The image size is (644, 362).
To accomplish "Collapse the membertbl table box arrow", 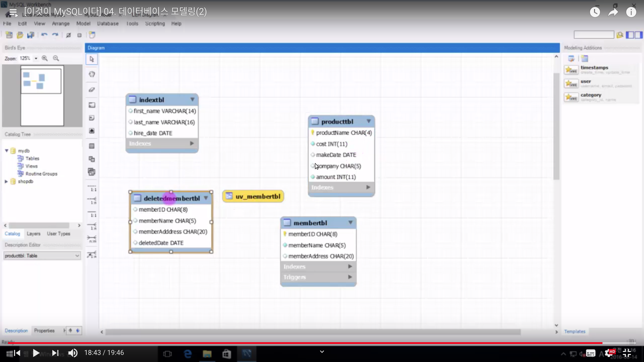I will pyautogui.click(x=351, y=223).
